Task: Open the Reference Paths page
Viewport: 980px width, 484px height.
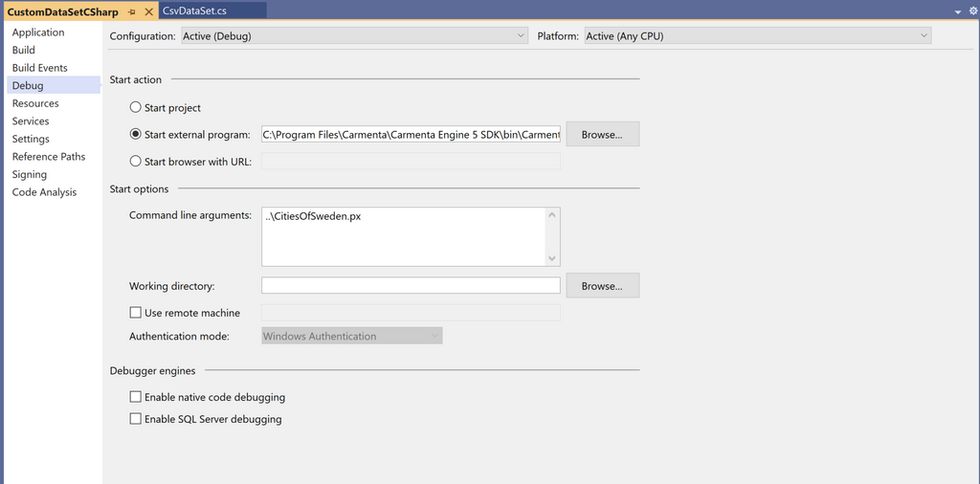Action: 49,157
